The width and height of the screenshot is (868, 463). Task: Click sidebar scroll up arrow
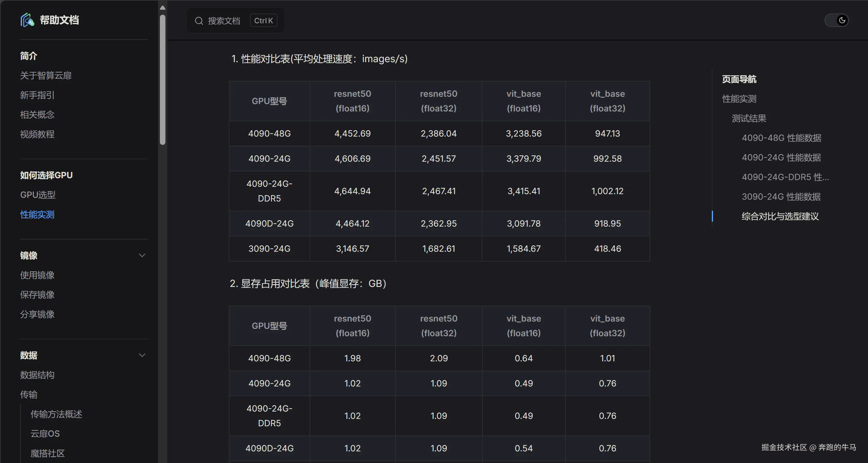pos(162,7)
